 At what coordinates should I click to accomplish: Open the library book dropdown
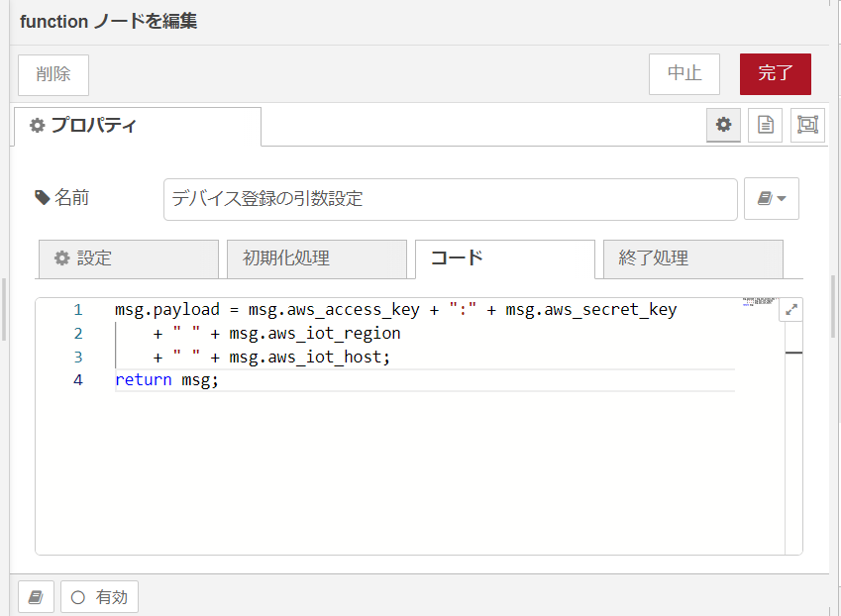pos(772,199)
